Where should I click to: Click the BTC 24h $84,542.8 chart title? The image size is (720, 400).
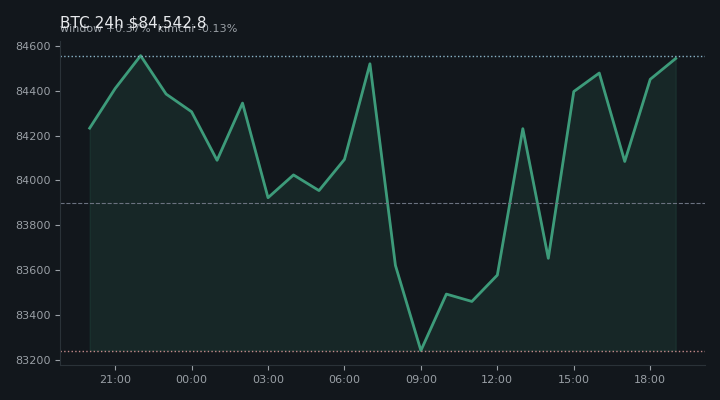point(133,22)
